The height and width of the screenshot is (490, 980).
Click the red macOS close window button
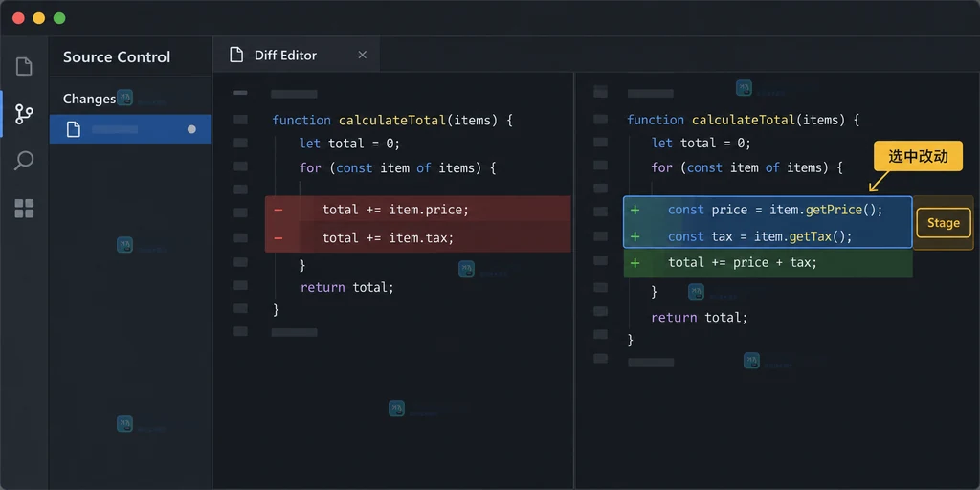(x=19, y=18)
